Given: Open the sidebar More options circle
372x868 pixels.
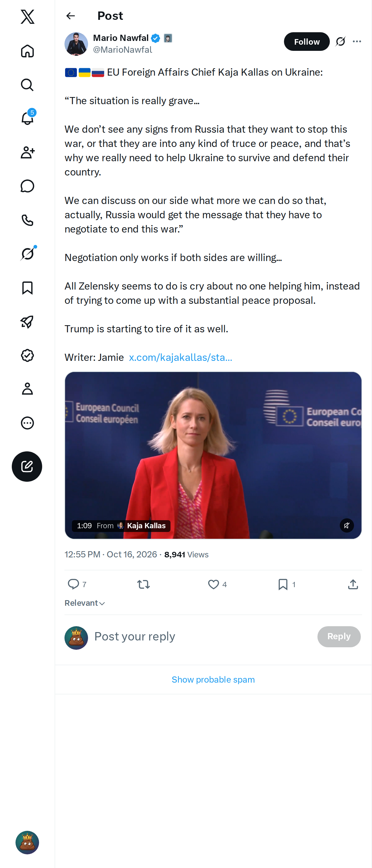Looking at the screenshot, I should pos(27,423).
